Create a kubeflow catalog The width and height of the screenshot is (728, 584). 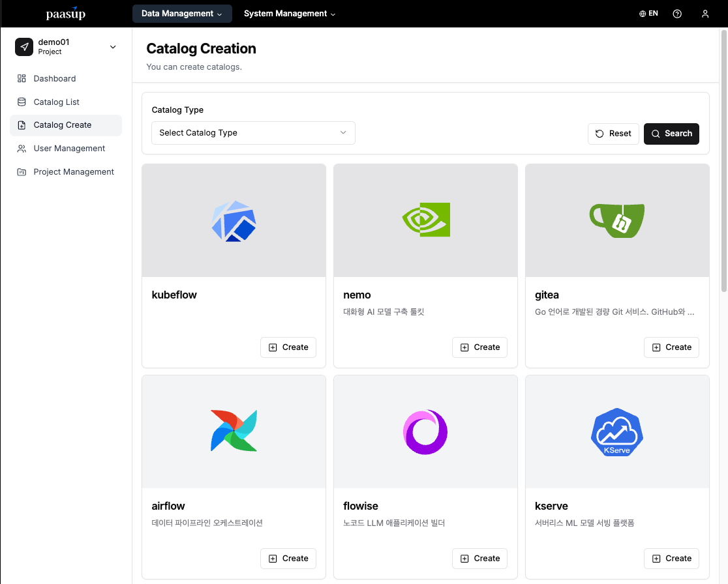pos(288,347)
